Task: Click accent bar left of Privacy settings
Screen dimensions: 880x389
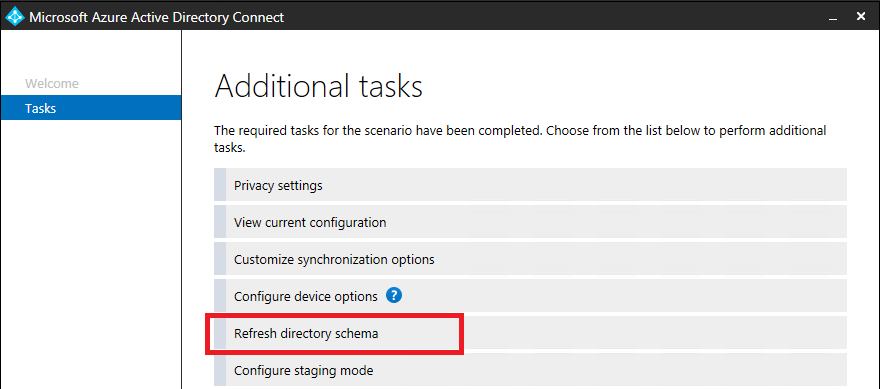Action: [220, 185]
